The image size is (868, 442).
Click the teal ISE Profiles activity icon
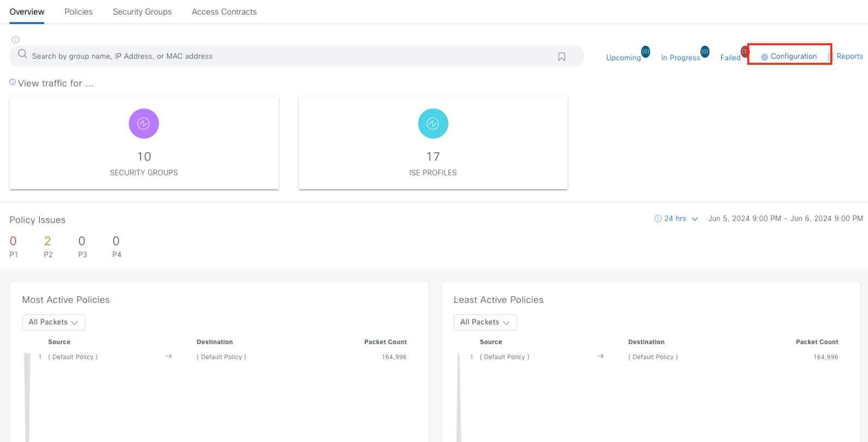click(433, 123)
